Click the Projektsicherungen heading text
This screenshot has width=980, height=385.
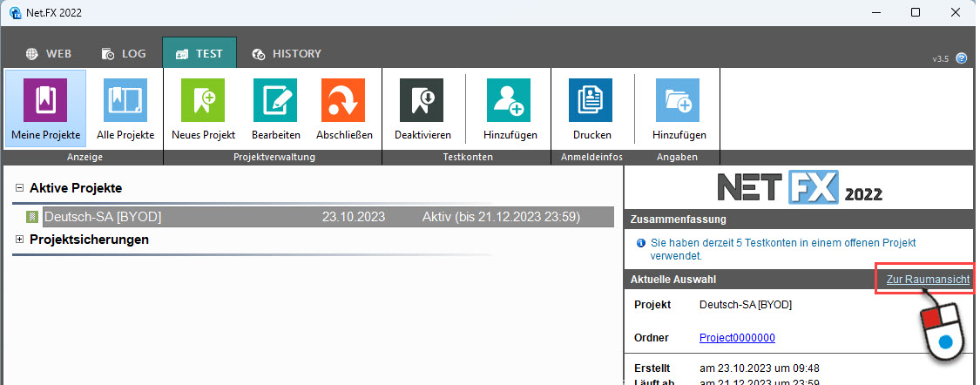pyautogui.click(x=90, y=240)
